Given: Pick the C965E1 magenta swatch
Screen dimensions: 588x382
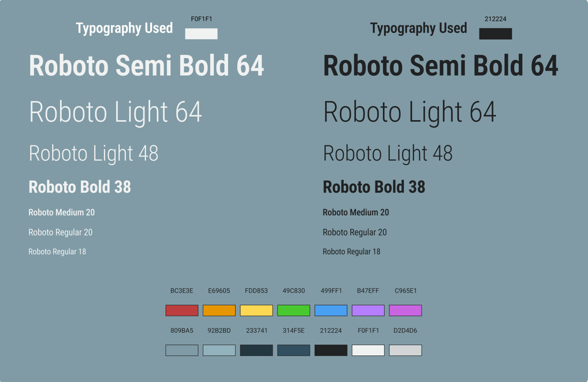Looking at the screenshot, I should click(405, 310).
